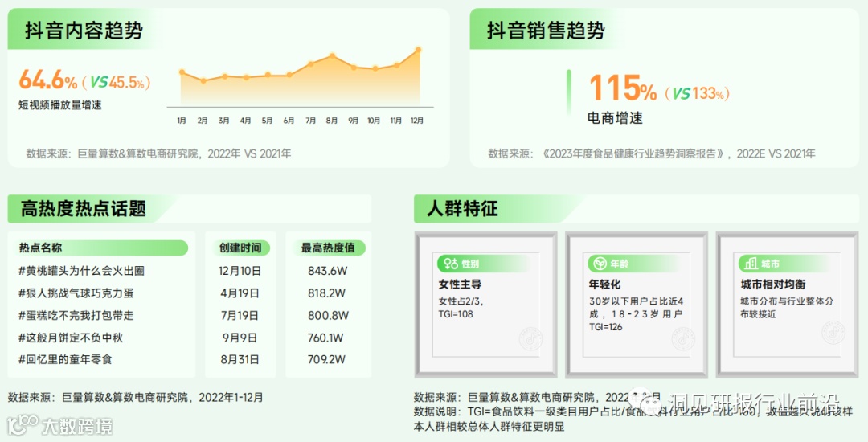
Task: Select the #这般月饼定不负中秋 topic
Action: coord(70,338)
